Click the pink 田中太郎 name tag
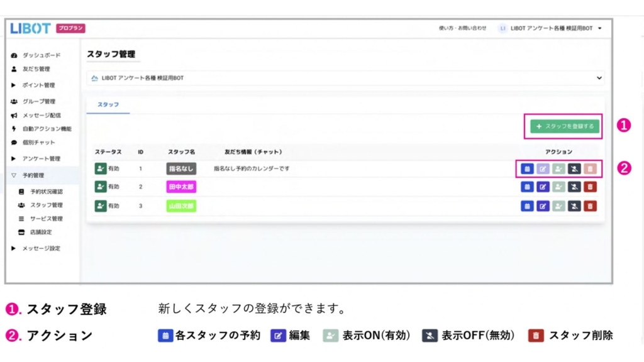644x362 pixels. [181, 187]
